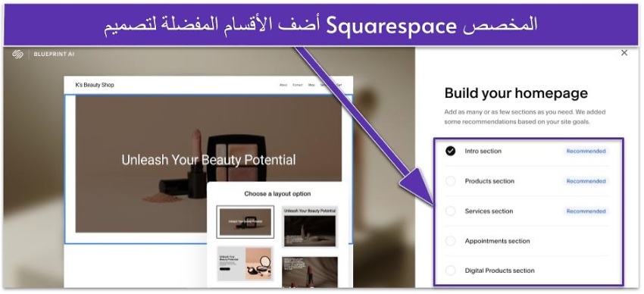The image size is (644, 294).
Task: Select the layout with headline above dark image
Action: [310, 227]
